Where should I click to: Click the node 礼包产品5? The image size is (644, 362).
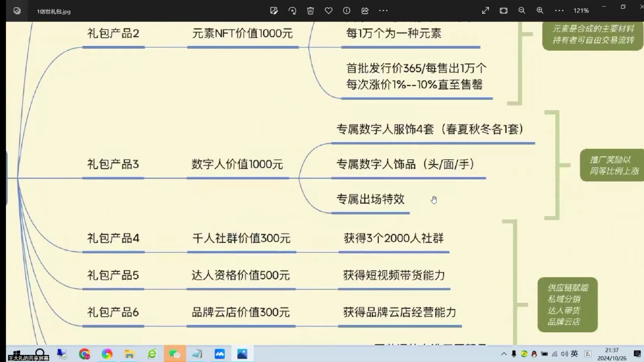point(113,275)
